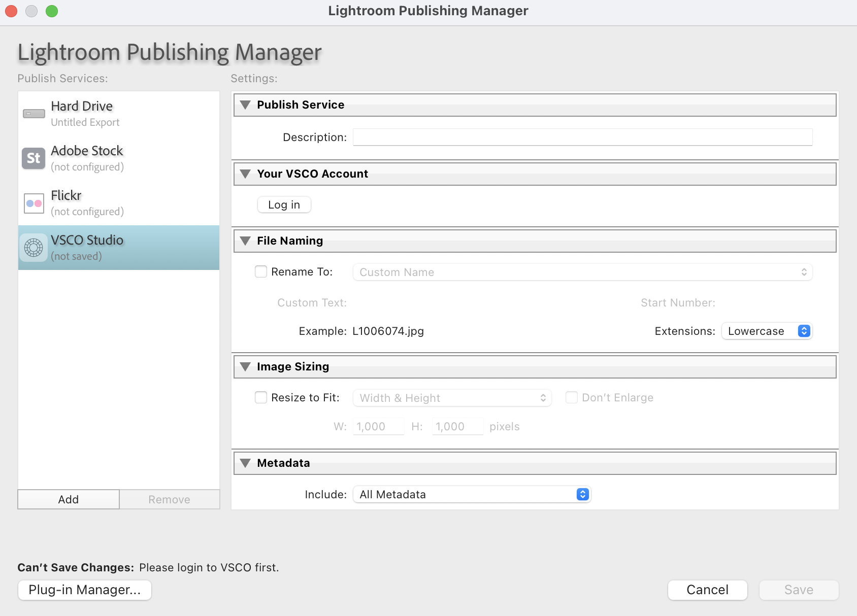Image resolution: width=857 pixels, height=616 pixels.
Task: Collapse the Image Sizing section triangle
Action: click(x=245, y=367)
